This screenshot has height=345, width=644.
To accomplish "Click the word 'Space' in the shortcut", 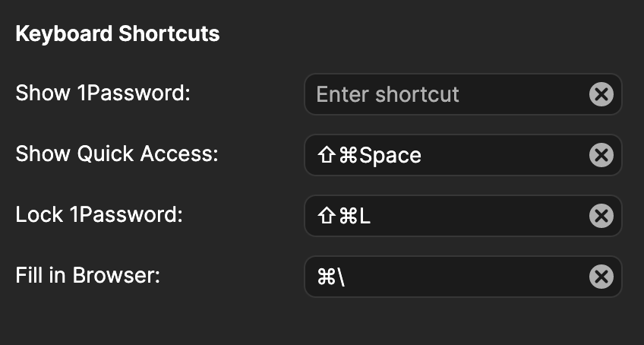I will pyautogui.click(x=390, y=156).
